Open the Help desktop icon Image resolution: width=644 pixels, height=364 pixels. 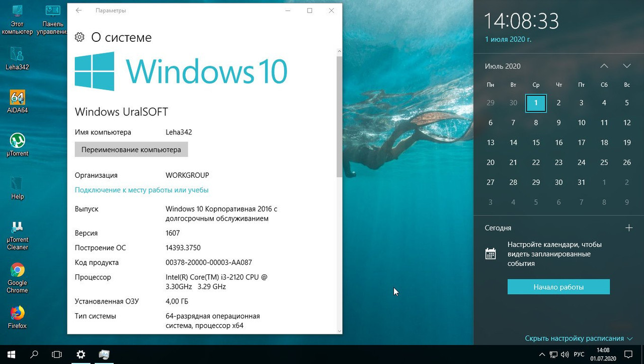(x=17, y=188)
